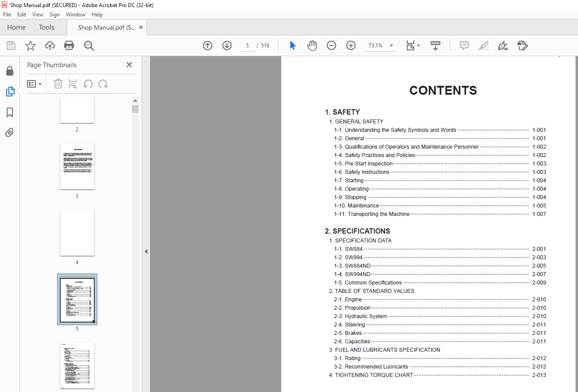
Task: Click the 73.1% zoom value field
Action: [x=375, y=46]
